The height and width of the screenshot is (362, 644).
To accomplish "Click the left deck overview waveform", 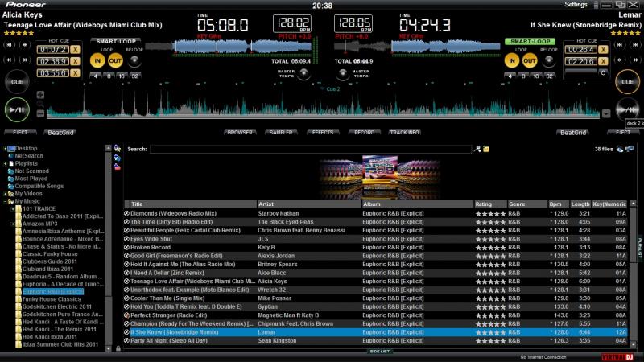I will (228, 46).
